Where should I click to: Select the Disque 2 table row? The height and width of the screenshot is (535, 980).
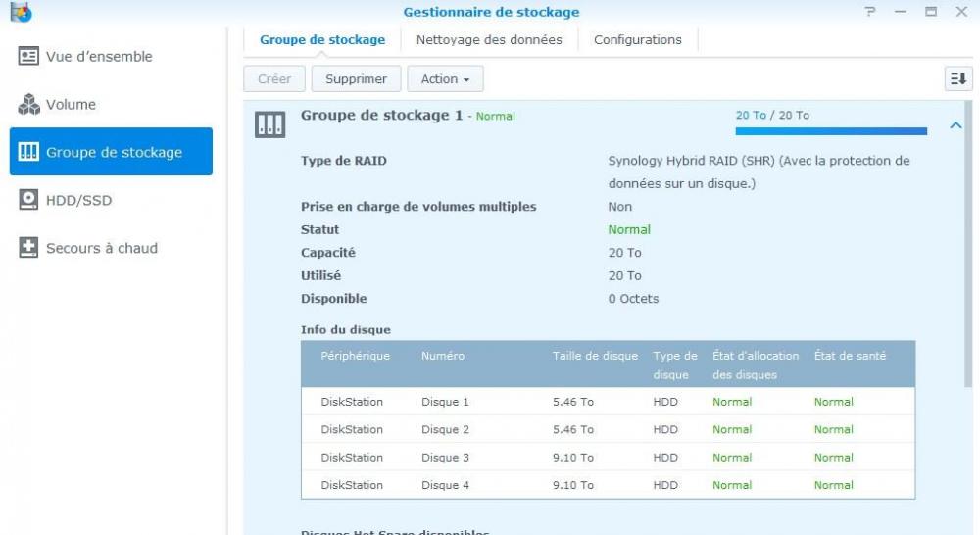pyautogui.click(x=609, y=429)
